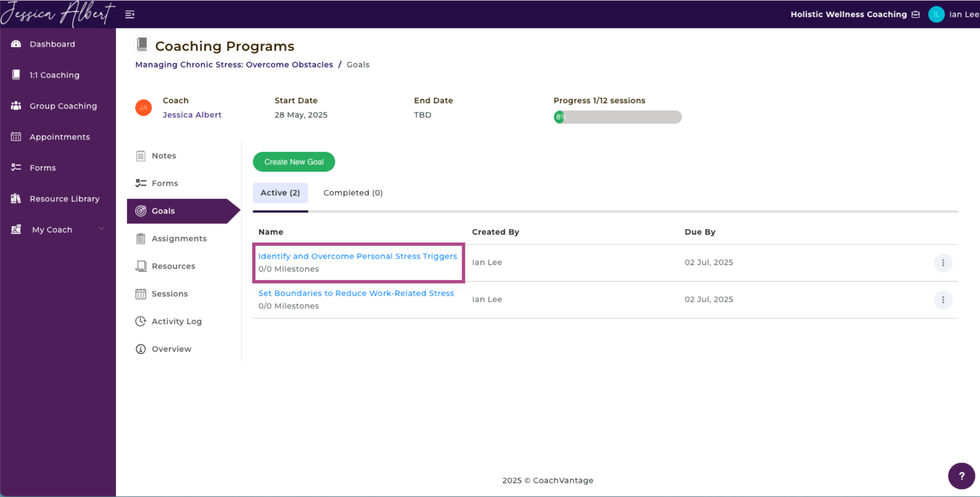The image size is (980, 497).
Task: Click the Jessica Albert logo
Action: [x=57, y=14]
